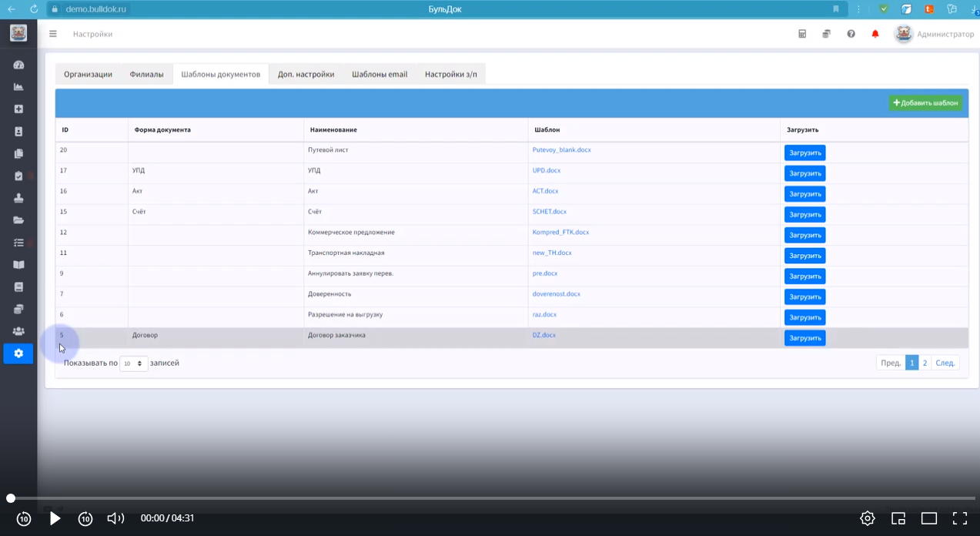Click the Администратор avatar picture
The image size is (980, 536).
(904, 34)
